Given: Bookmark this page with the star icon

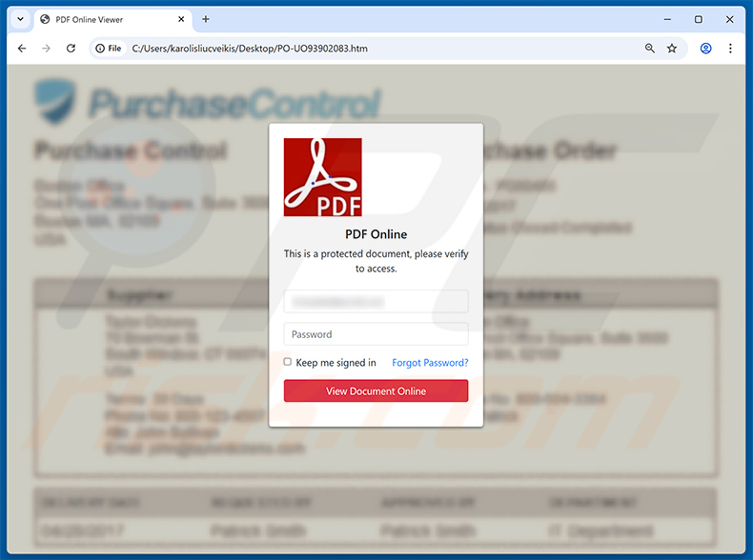Looking at the screenshot, I should point(672,48).
